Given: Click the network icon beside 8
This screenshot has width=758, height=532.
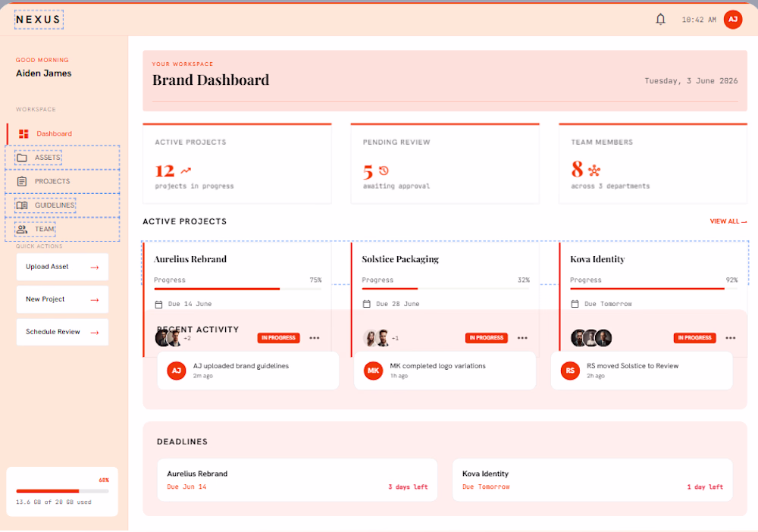Looking at the screenshot, I should tap(594, 170).
